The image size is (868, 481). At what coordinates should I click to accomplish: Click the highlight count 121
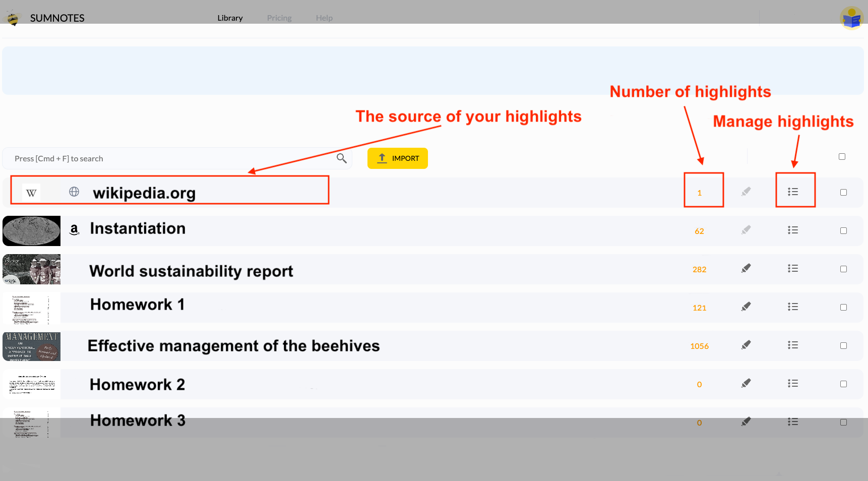(x=699, y=308)
